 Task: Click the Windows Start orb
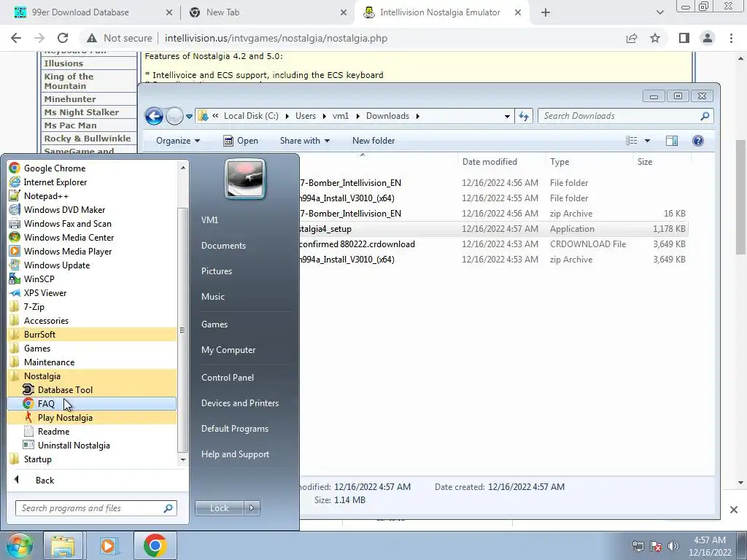19,545
